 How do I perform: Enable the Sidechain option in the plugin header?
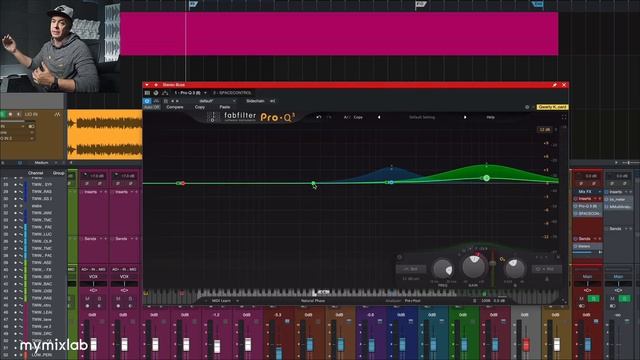tap(255, 101)
